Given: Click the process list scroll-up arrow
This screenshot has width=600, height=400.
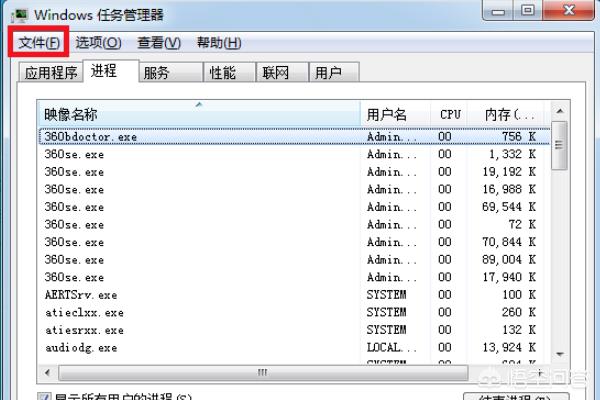Looking at the screenshot, I should coord(560,112).
